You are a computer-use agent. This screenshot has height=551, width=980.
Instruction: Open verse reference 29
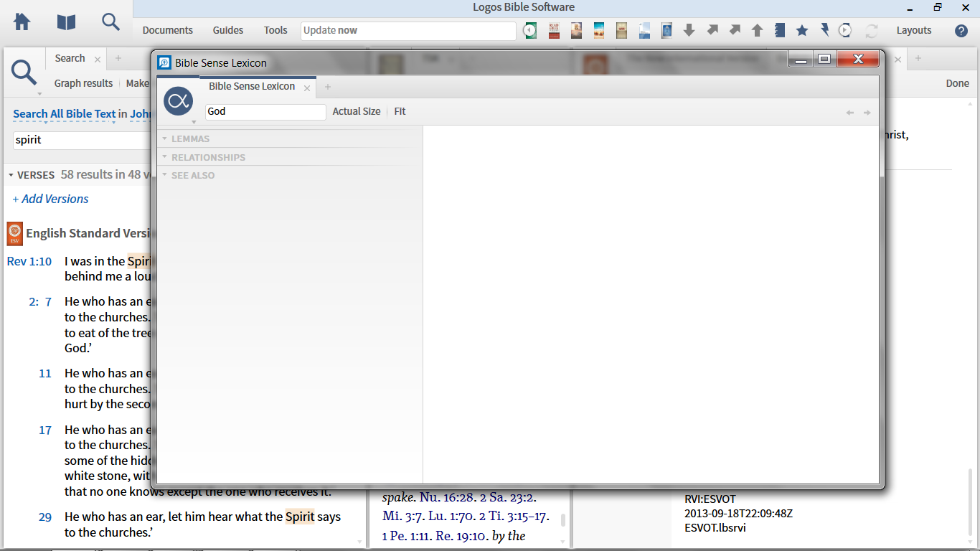click(45, 517)
